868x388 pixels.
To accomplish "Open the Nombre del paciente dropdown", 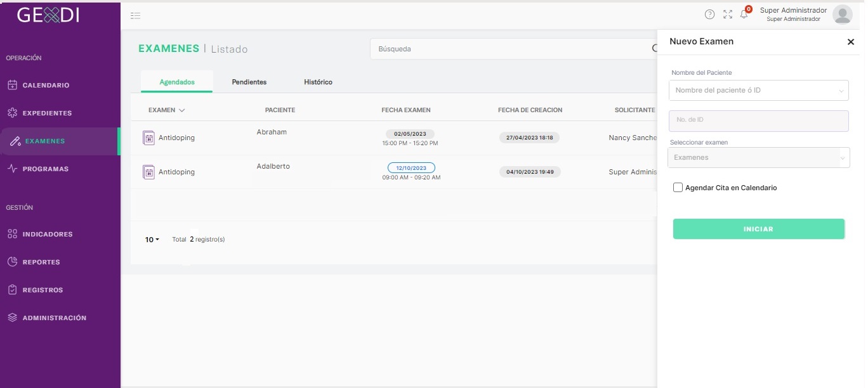I will tap(759, 90).
